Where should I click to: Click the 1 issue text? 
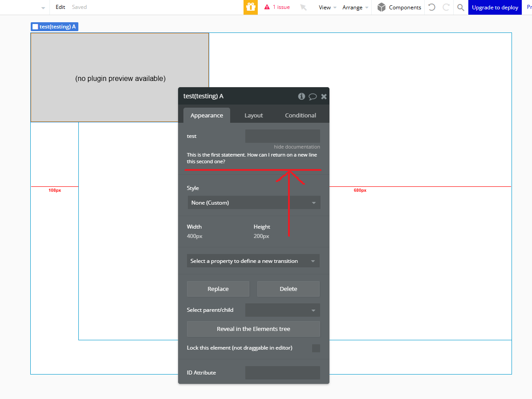(x=281, y=7)
